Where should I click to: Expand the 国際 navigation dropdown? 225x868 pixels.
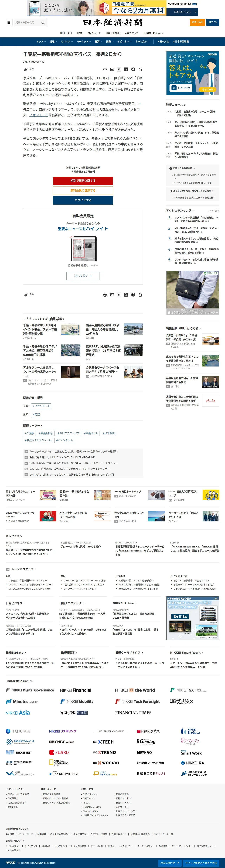(x=110, y=41)
